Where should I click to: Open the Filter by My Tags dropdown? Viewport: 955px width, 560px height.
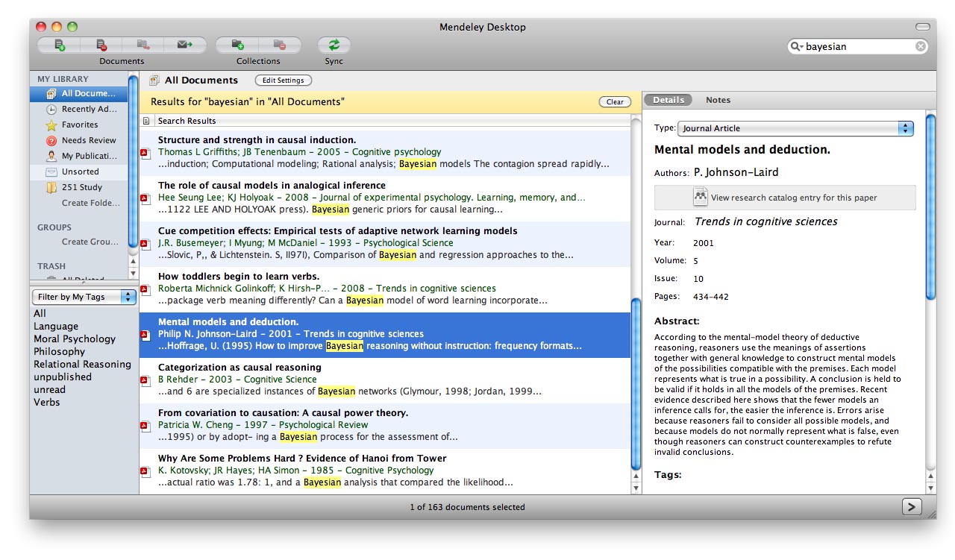(84, 297)
